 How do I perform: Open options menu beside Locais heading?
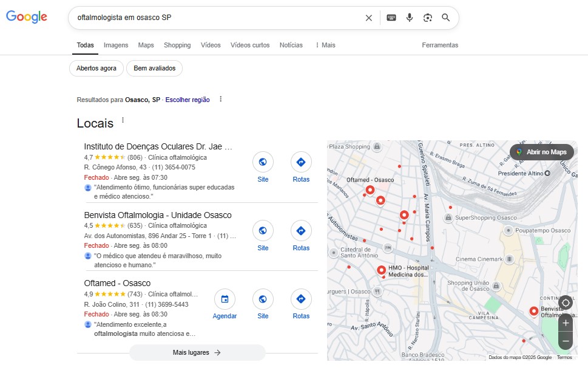[x=123, y=120]
